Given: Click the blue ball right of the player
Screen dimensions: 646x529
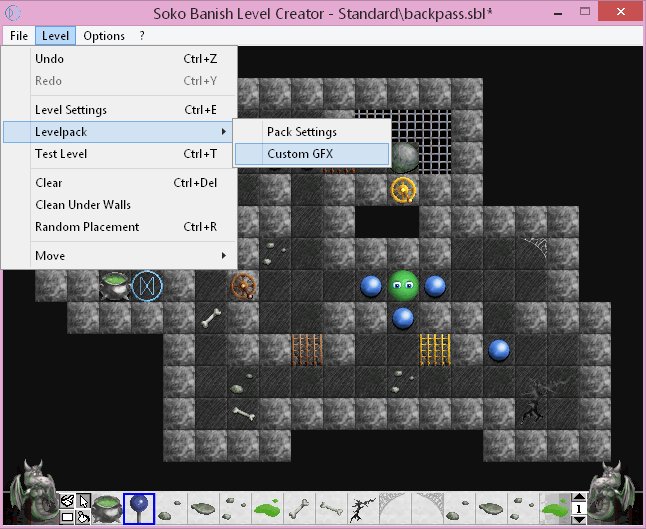Looking at the screenshot, I should coord(435,286).
